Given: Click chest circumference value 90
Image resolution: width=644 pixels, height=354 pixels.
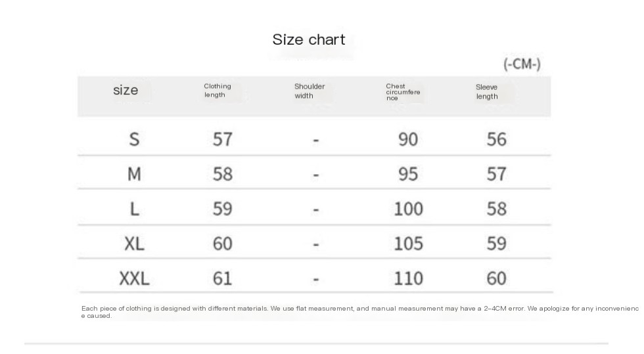Looking at the screenshot, I should (x=408, y=139).
